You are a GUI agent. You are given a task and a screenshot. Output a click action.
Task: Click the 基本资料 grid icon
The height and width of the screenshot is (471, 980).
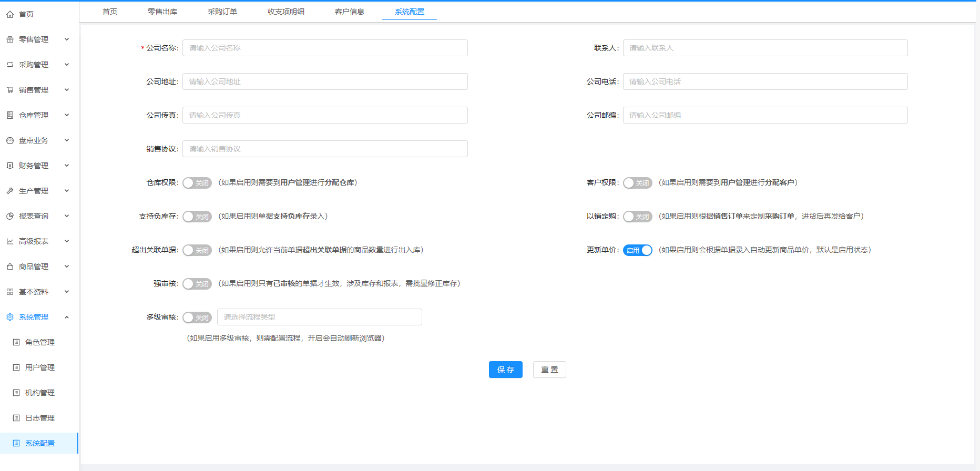[x=10, y=292]
